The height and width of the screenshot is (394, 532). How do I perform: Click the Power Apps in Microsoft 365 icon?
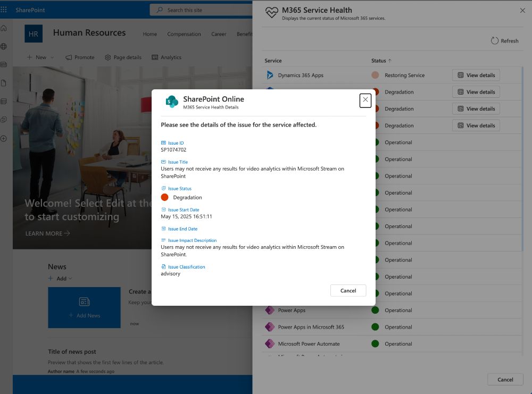click(270, 327)
